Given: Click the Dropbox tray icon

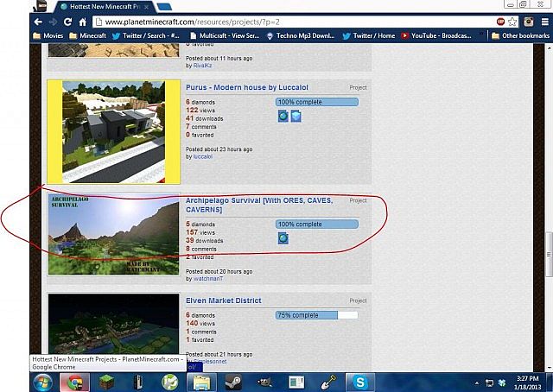Looking at the screenshot, I should pos(502,383).
